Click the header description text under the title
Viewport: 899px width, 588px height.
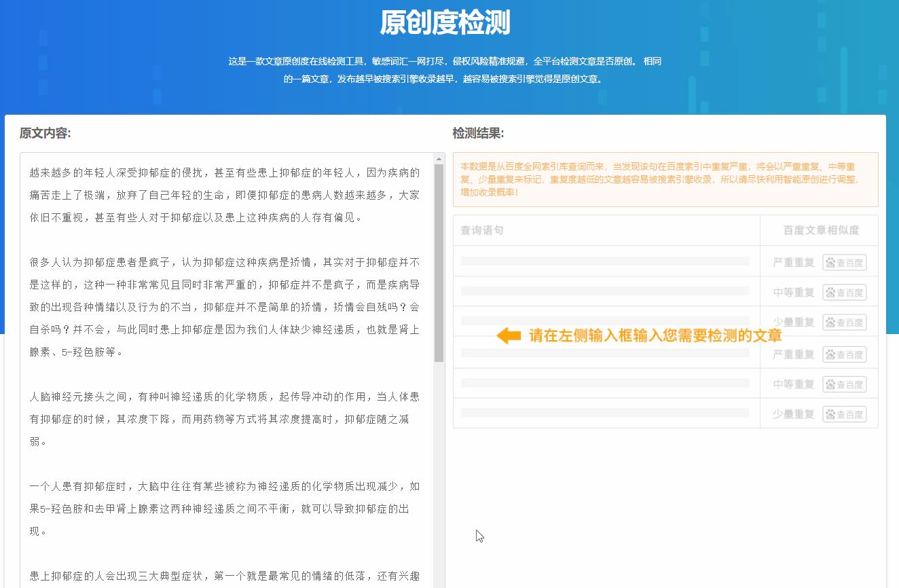(x=445, y=70)
